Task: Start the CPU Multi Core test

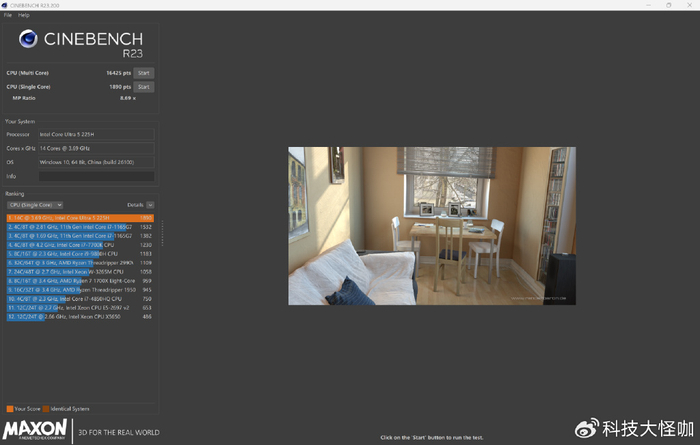Action: coord(144,73)
